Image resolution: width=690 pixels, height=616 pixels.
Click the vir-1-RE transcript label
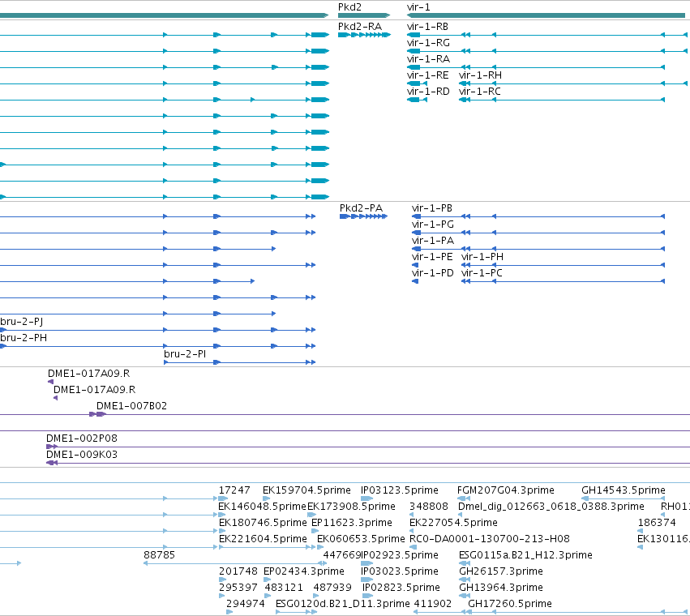click(428, 75)
